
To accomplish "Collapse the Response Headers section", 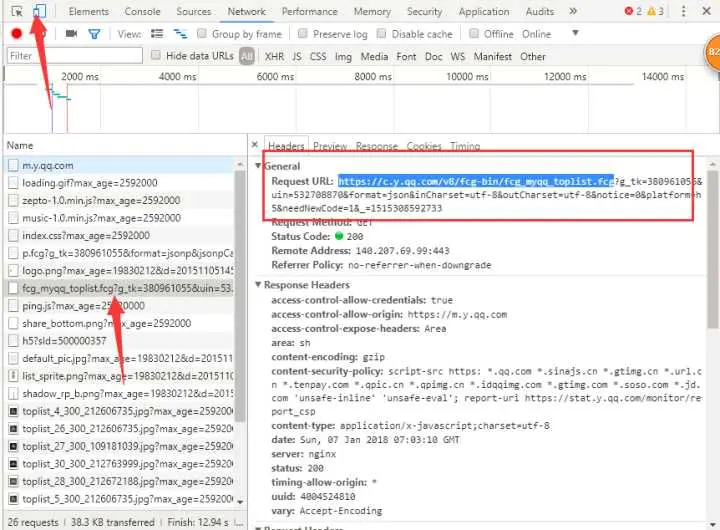I will tap(258, 284).
